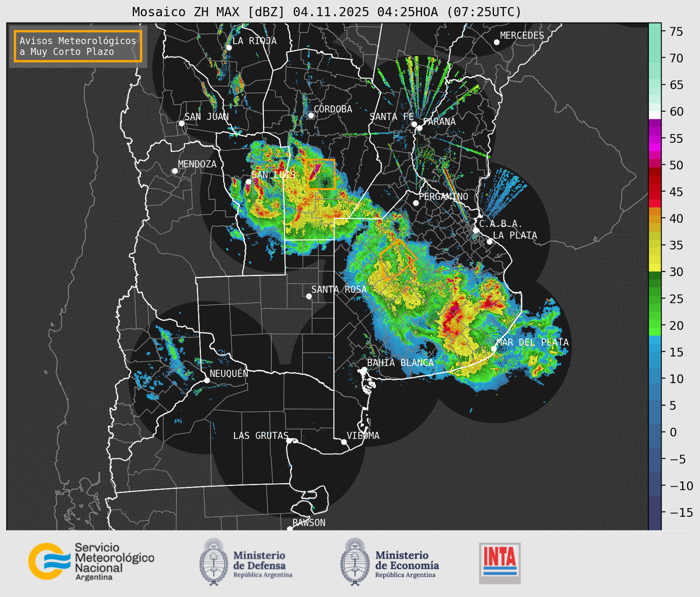Click the white 60 dBZ band on the color scale
The width and height of the screenshot is (700, 597).
(x=655, y=115)
